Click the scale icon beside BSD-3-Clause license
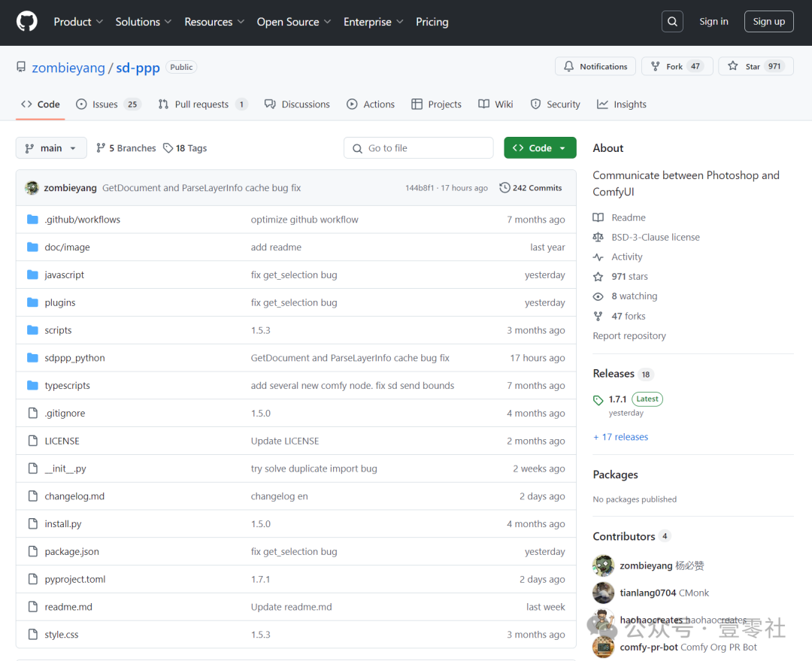The image size is (812, 661). [x=598, y=238]
